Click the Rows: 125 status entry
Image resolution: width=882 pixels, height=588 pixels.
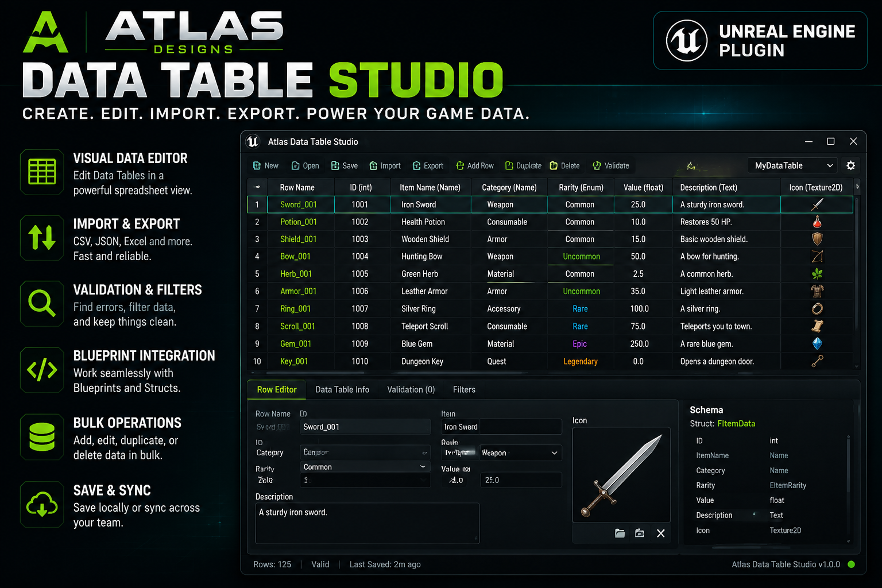point(272,564)
